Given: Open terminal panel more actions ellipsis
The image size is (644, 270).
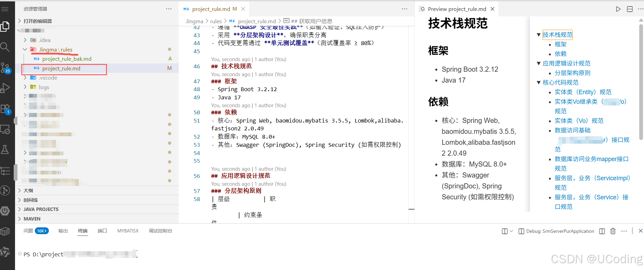Looking at the screenshot, I should click(624, 231).
